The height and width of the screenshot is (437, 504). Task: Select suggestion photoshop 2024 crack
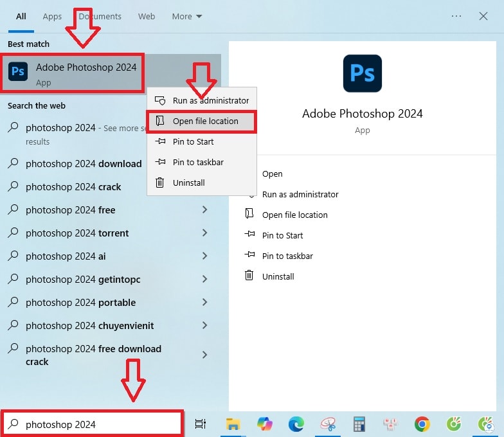pos(73,186)
